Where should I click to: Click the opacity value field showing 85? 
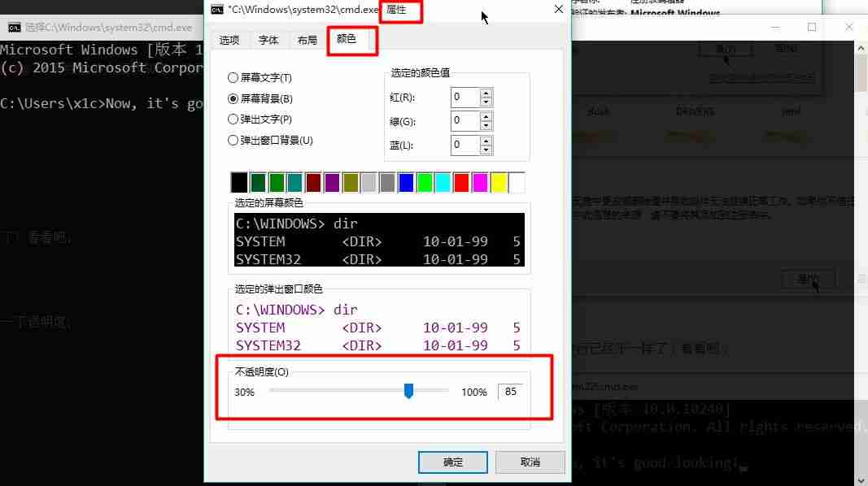[509, 391]
